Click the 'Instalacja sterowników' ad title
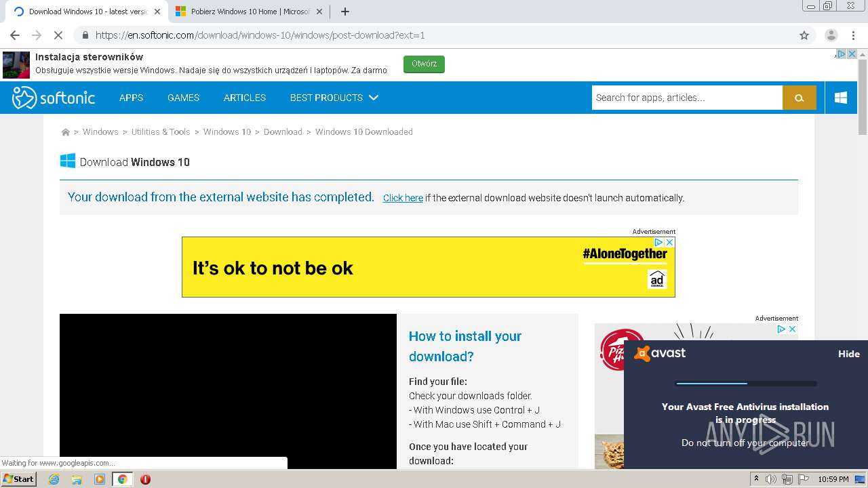The image size is (868, 488). (90, 57)
